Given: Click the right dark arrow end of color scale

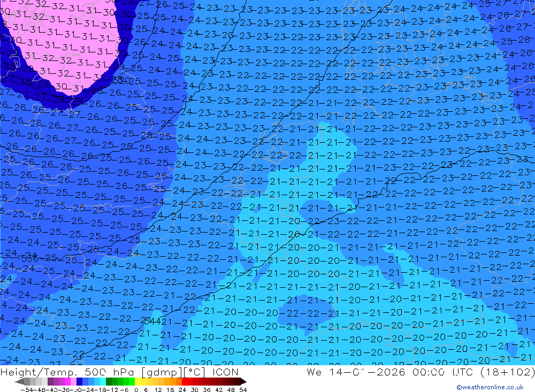Looking at the screenshot, I should [243, 382].
